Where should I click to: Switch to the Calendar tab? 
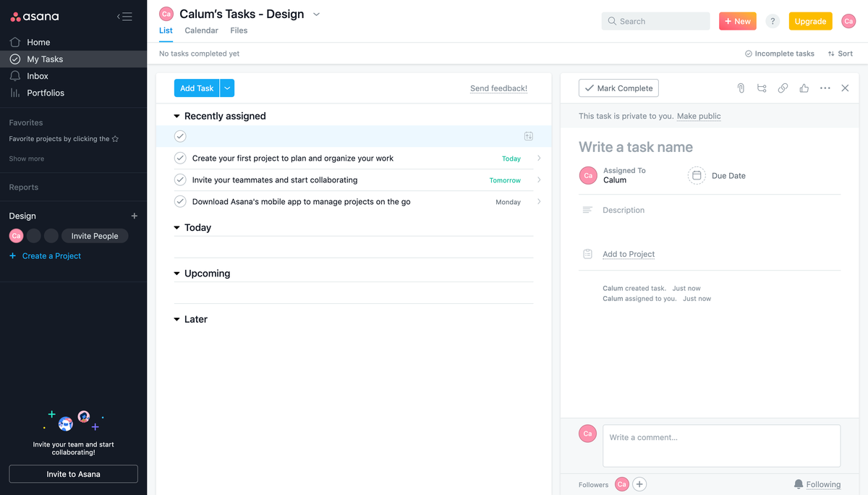(x=201, y=30)
